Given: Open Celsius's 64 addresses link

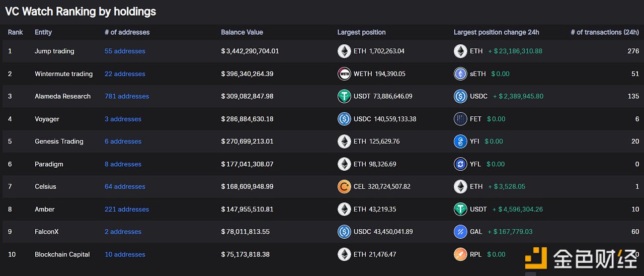Looking at the screenshot, I should pyautogui.click(x=125, y=186).
